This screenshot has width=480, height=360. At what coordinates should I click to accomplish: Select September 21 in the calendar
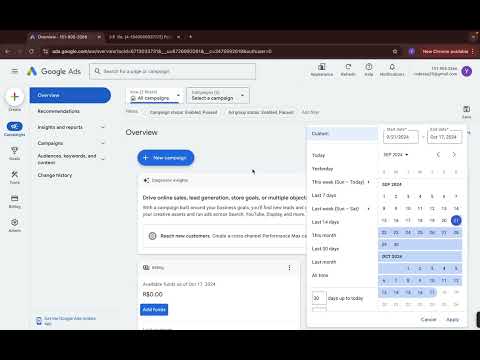click(456, 220)
